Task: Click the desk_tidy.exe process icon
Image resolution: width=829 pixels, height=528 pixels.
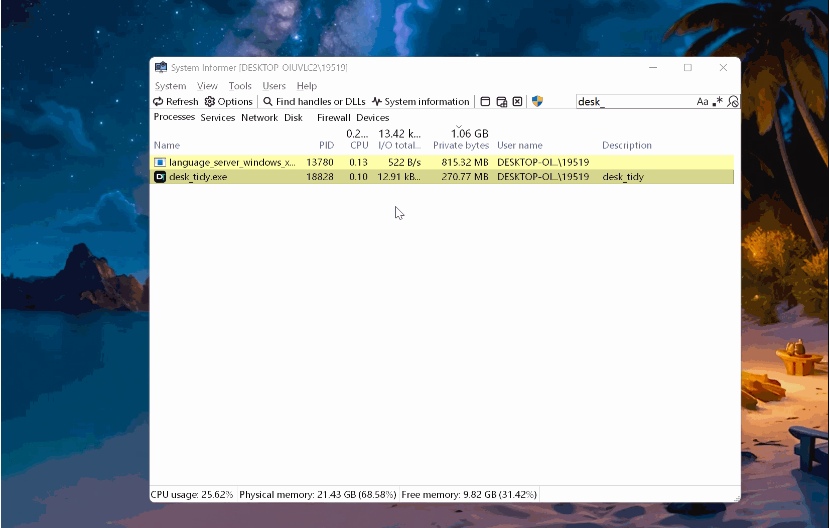Action: (x=160, y=177)
